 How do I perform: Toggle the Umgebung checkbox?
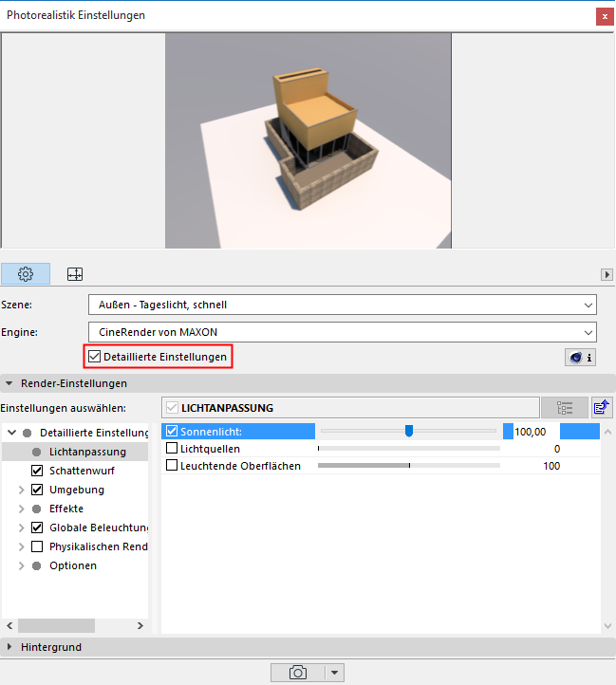click(x=37, y=490)
